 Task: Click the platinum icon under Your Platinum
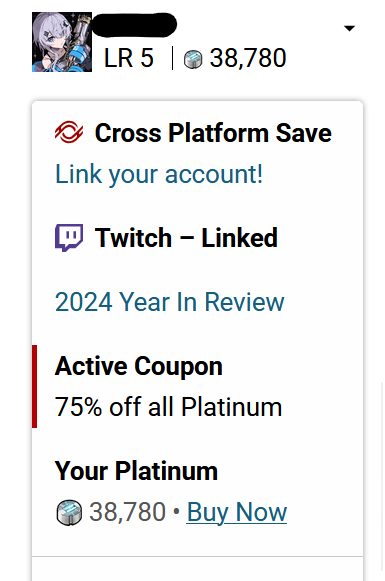pos(69,512)
